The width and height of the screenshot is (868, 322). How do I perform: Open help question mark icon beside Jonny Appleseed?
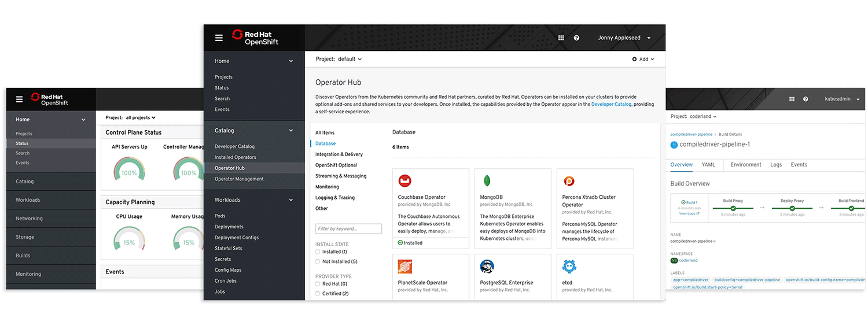(576, 38)
